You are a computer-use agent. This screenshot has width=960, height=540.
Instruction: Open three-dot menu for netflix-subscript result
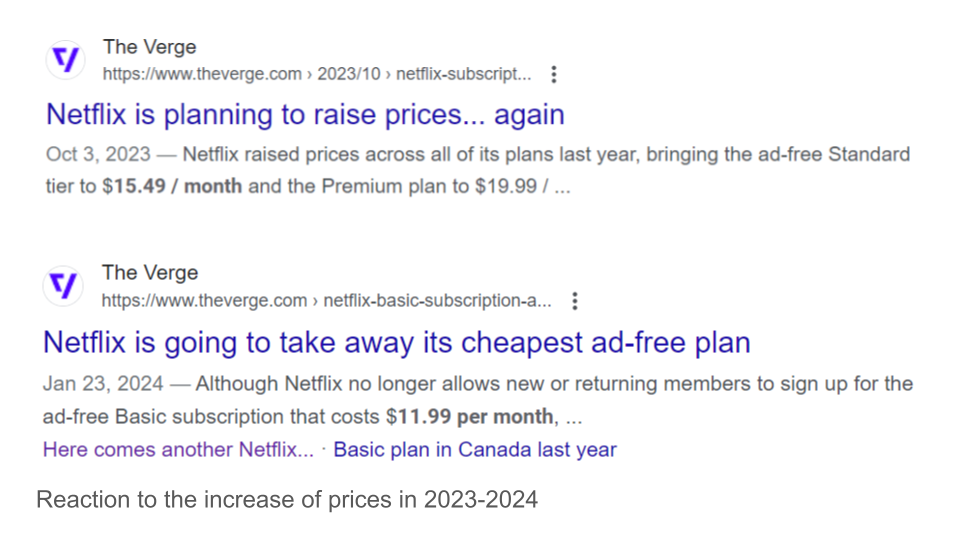pyautogui.click(x=554, y=74)
